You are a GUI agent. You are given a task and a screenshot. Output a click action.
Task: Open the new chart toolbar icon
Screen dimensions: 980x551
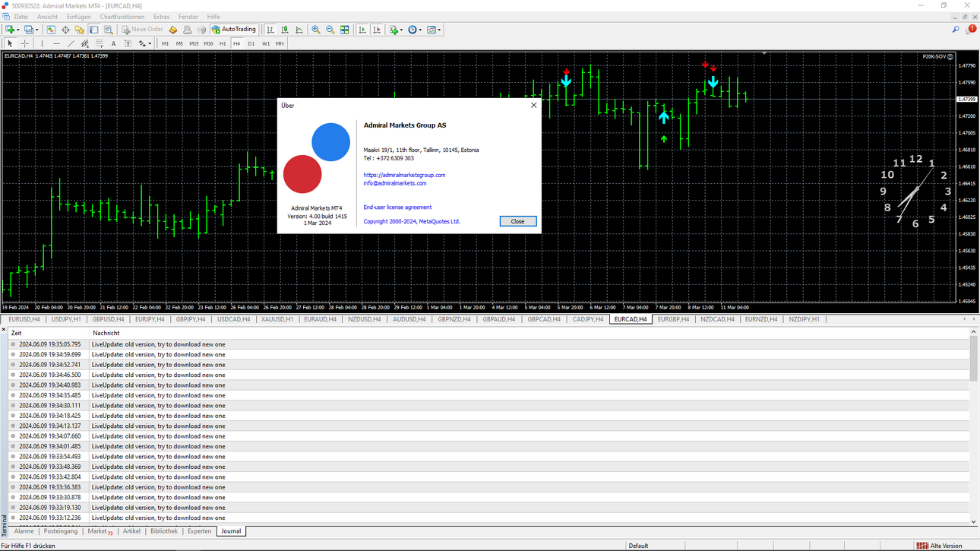tap(11, 30)
